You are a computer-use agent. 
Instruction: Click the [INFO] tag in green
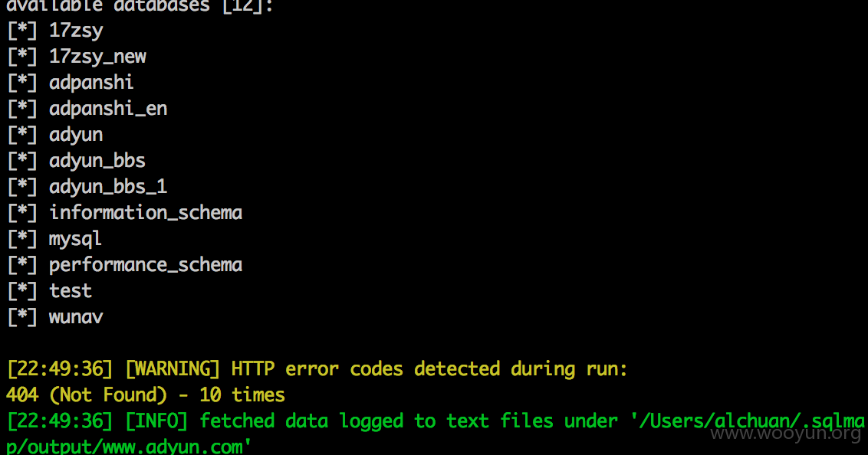[156, 421]
